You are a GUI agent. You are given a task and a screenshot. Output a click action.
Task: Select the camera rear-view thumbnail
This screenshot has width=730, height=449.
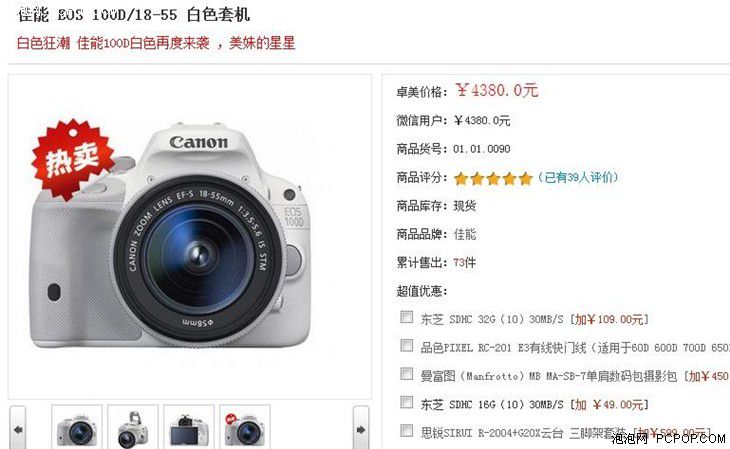point(189,428)
